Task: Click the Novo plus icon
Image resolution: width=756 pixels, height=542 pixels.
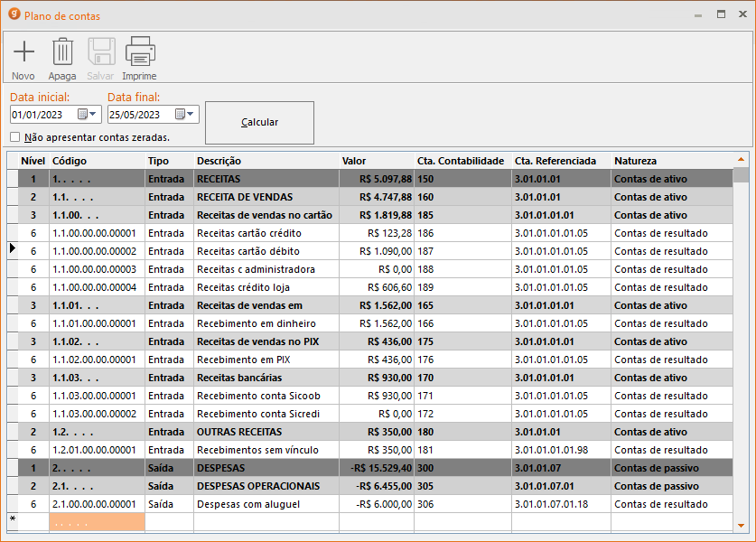Action: pyautogui.click(x=23, y=51)
